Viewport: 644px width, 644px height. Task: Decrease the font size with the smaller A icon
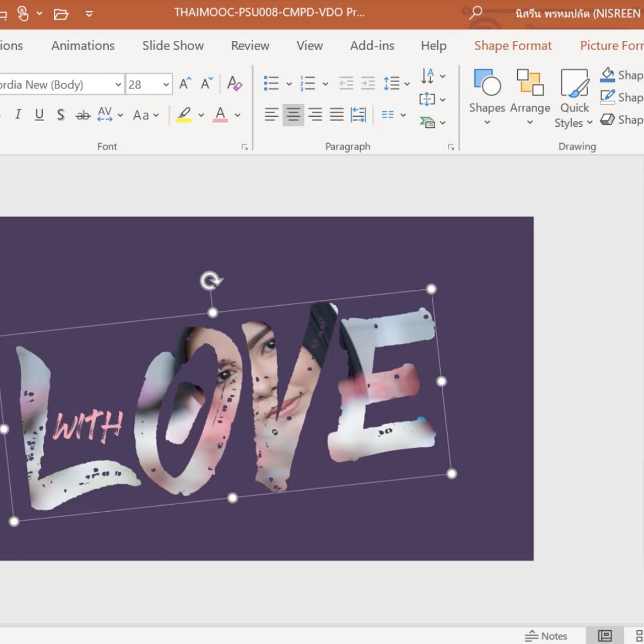click(x=207, y=84)
